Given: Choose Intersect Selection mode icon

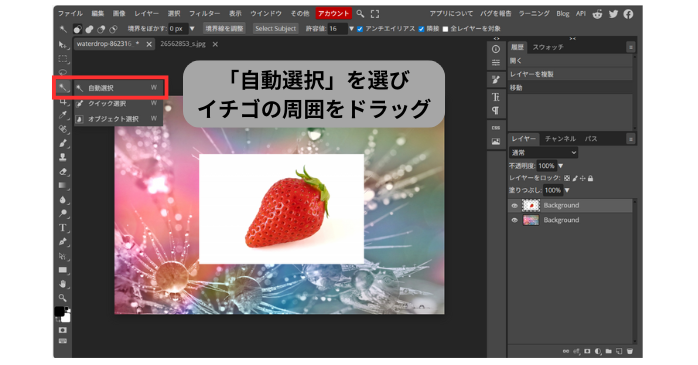Looking at the screenshot, I should (114, 29).
